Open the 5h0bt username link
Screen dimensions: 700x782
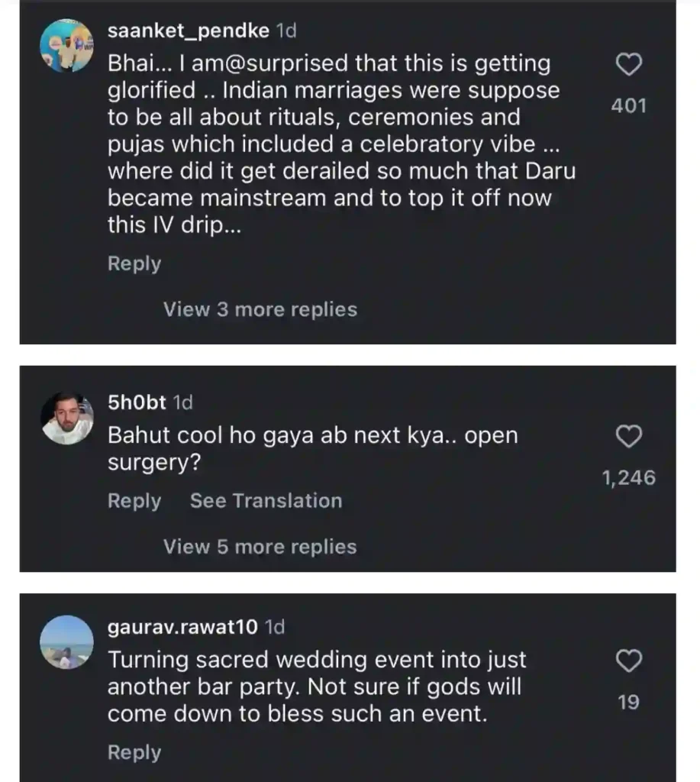point(137,402)
